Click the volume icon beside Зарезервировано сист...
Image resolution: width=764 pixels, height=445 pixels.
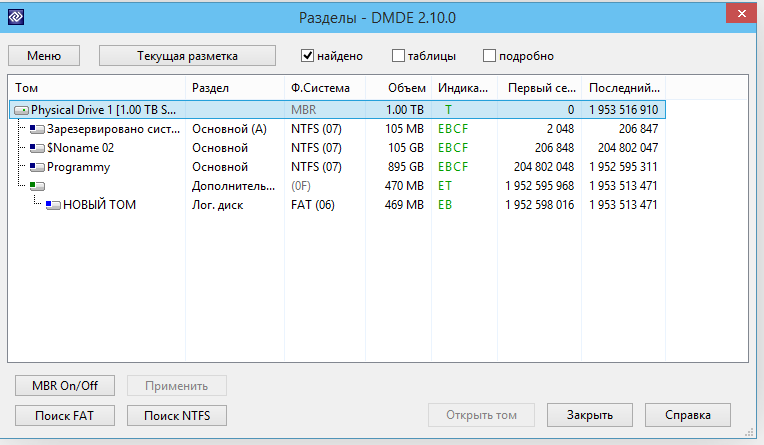tap(37, 129)
